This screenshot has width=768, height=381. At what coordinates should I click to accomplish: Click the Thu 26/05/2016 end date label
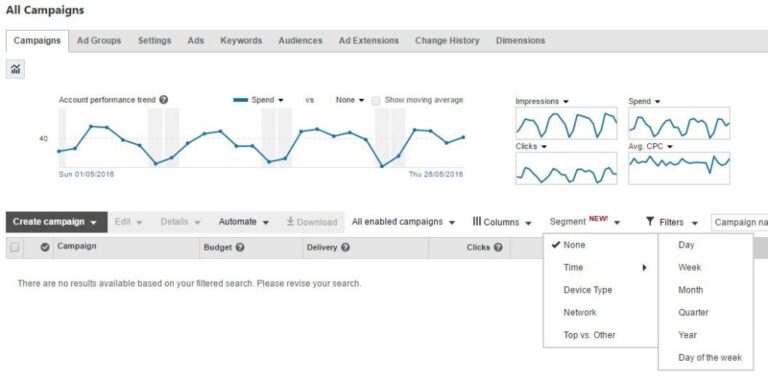pos(436,174)
